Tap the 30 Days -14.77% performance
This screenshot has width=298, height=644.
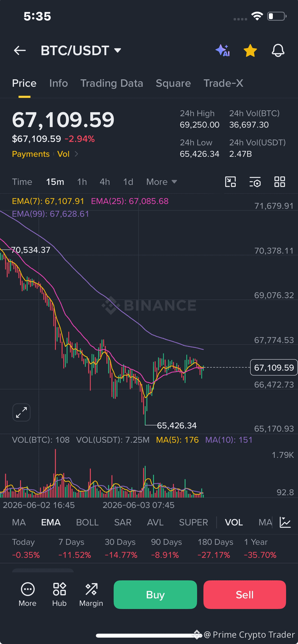(121, 549)
